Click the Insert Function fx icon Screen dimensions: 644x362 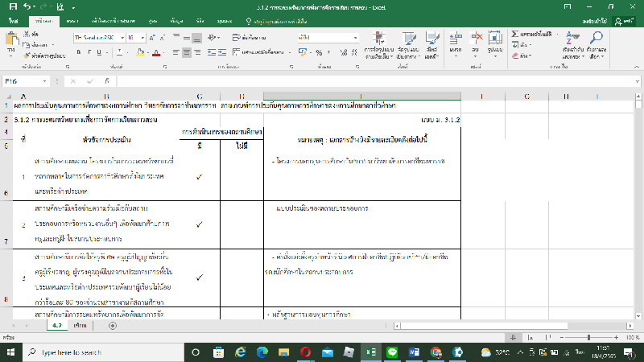point(108,81)
